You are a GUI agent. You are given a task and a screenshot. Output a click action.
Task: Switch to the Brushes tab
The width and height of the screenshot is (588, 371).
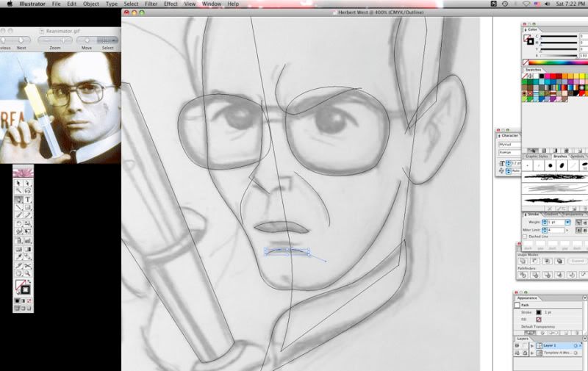pos(560,156)
